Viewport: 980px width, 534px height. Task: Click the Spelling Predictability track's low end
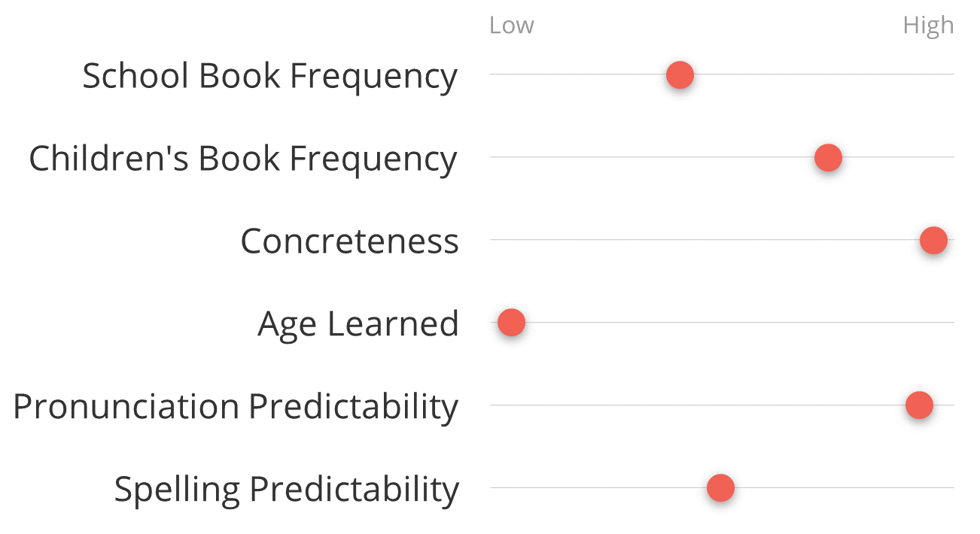pyautogui.click(x=496, y=487)
